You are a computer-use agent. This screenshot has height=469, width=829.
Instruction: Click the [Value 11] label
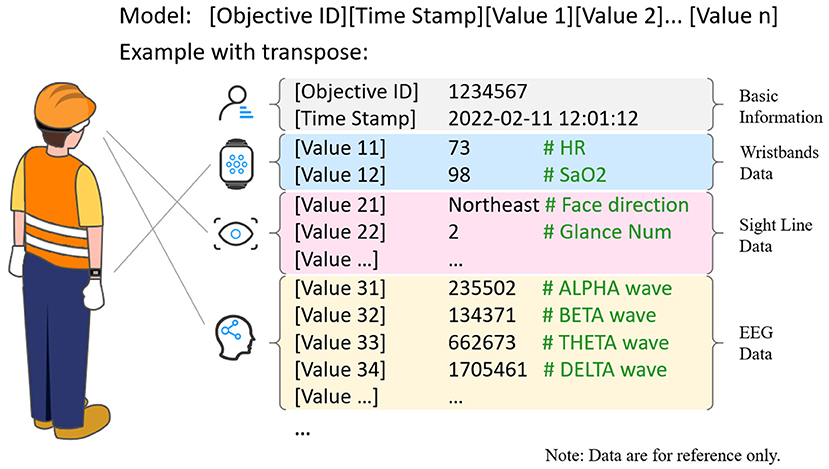340,148
